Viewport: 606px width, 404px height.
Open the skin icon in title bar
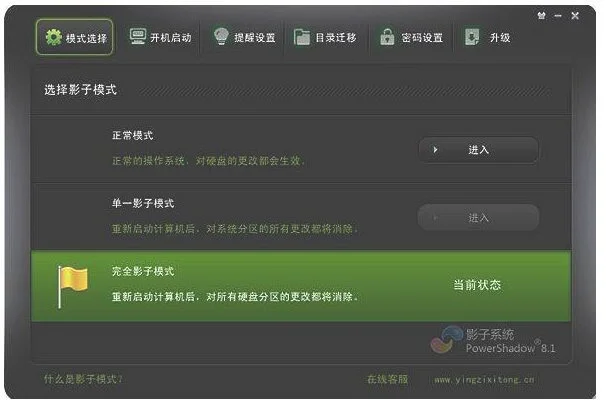click(x=541, y=15)
